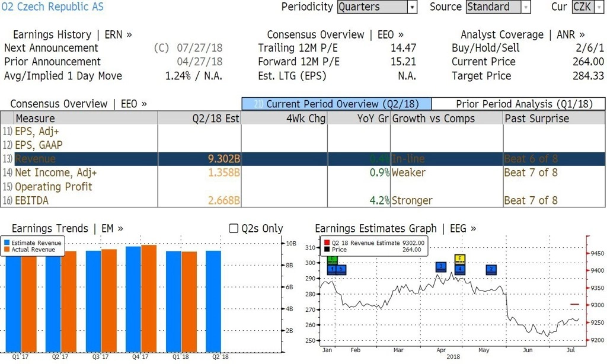The image size is (607, 364).
Task: Click the Measure column header
Action: [85, 118]
